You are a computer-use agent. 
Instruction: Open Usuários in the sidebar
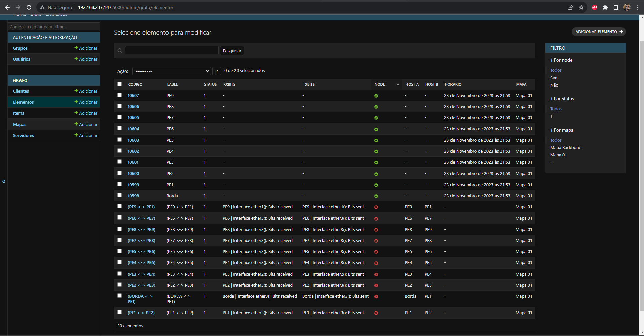pos(22,59)
